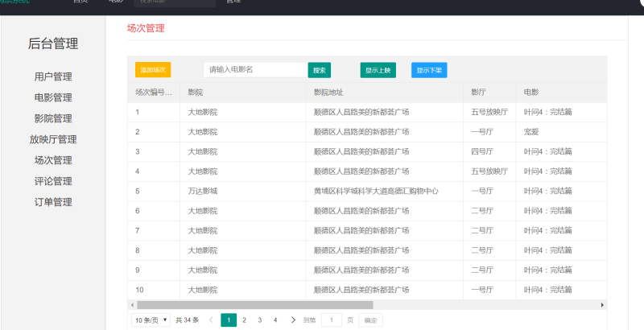Open 用户管理 in the sidebar
644x330 pixels.
53,76
